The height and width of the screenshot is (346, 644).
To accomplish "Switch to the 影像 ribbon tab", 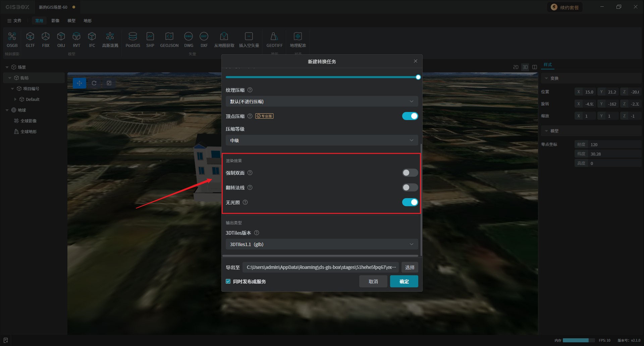I will tap(55, 21).
